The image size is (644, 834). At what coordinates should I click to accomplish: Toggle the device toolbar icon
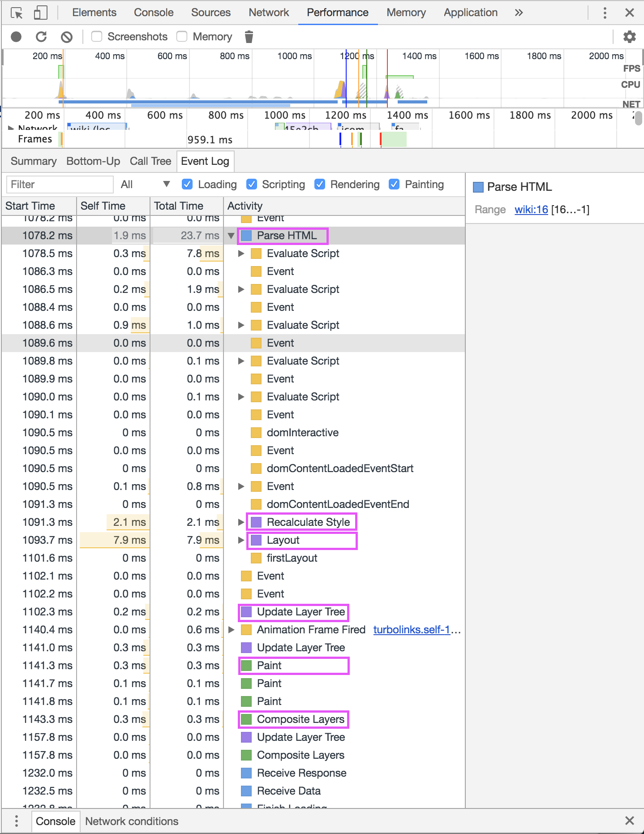tap(40, 13)
